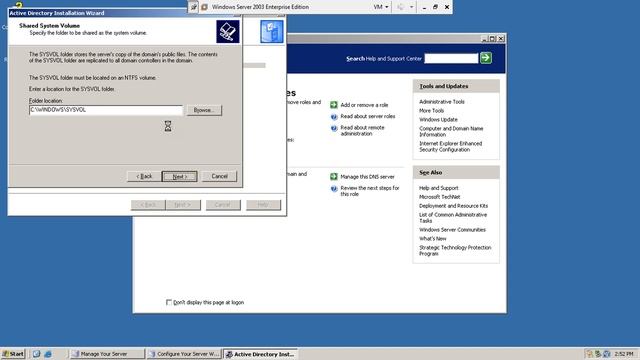Click the See Also panel header
Screen dimensions: 640x360
click(x=456, y=172)
